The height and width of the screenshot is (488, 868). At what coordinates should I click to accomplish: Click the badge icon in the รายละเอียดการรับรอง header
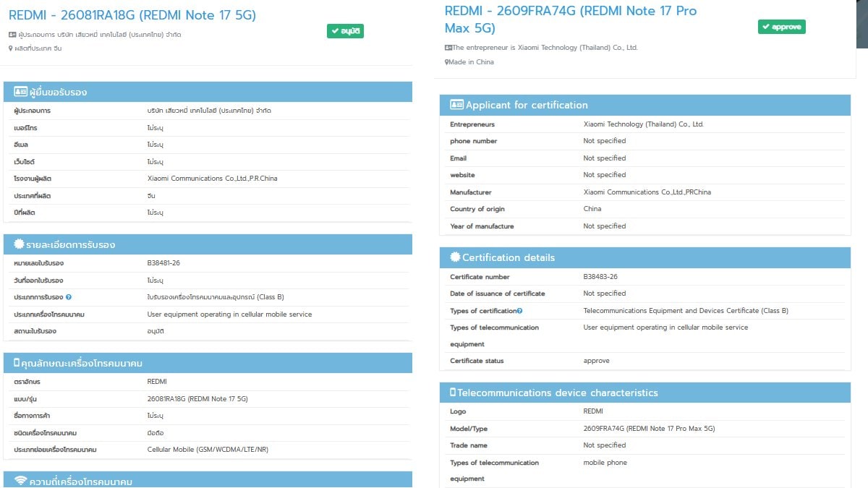(20, 244)
